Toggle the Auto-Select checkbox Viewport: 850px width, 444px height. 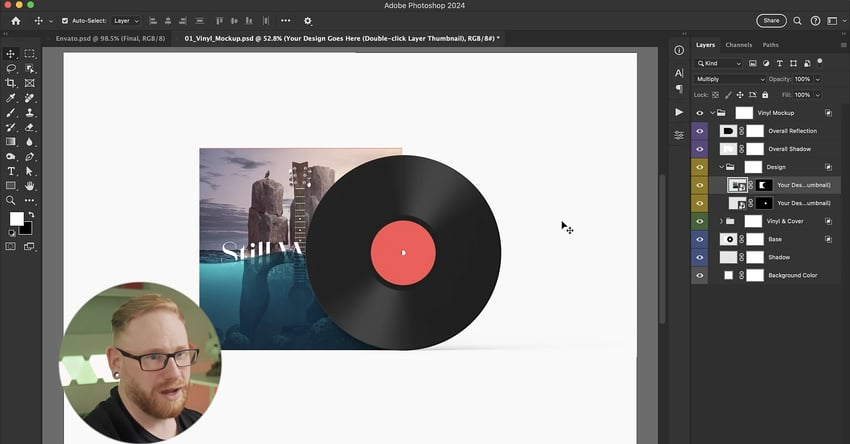coord(65,21)
